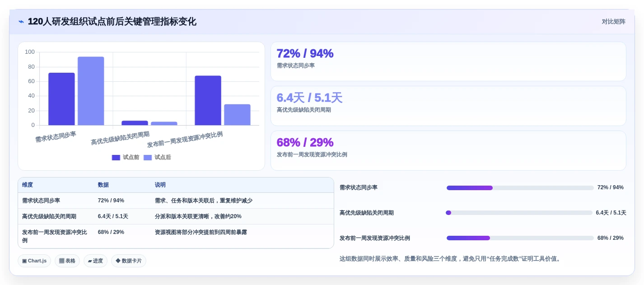The width and height of the screenshot is (644, 285).
Task: Click description 资源视图将部分冲突提前到四周前暴露
Action: coord(201,232)
